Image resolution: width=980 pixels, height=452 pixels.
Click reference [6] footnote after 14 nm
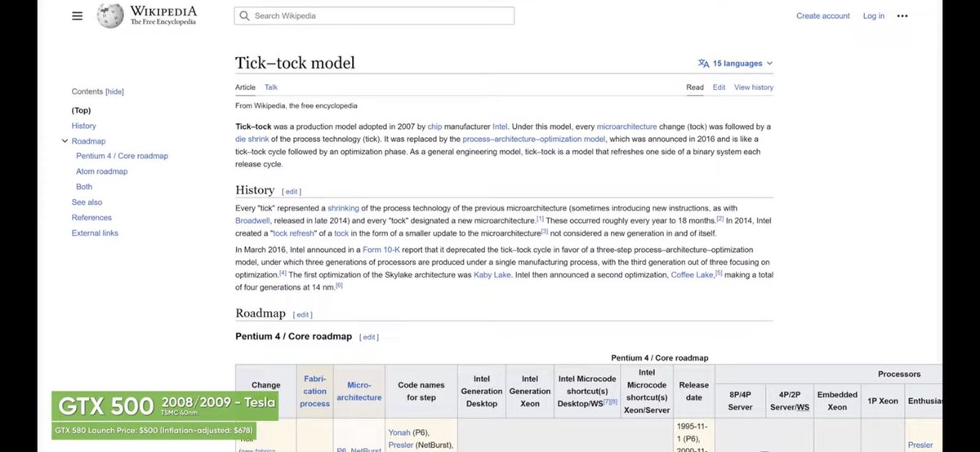(x=339, y=286)
